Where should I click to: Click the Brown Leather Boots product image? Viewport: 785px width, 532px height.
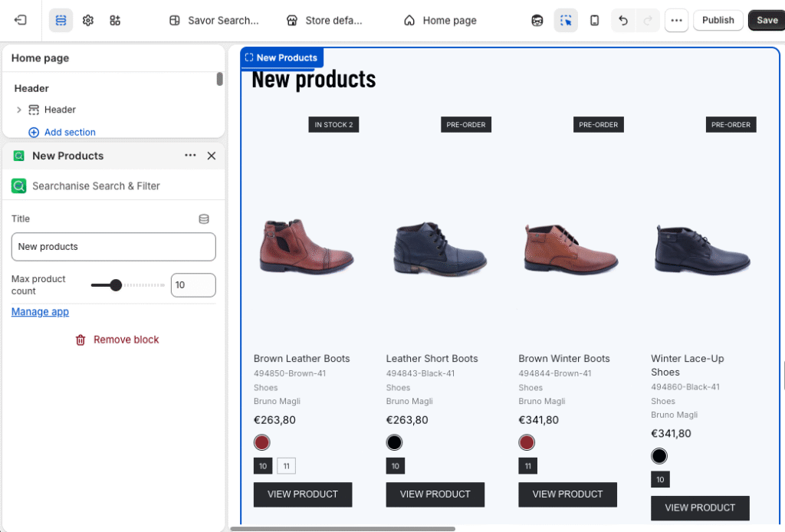pos(307,246)
